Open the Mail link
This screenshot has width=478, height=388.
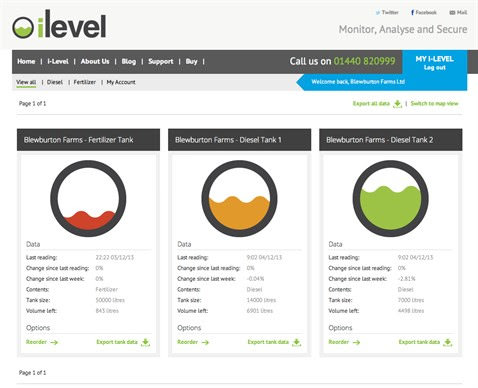458,12
